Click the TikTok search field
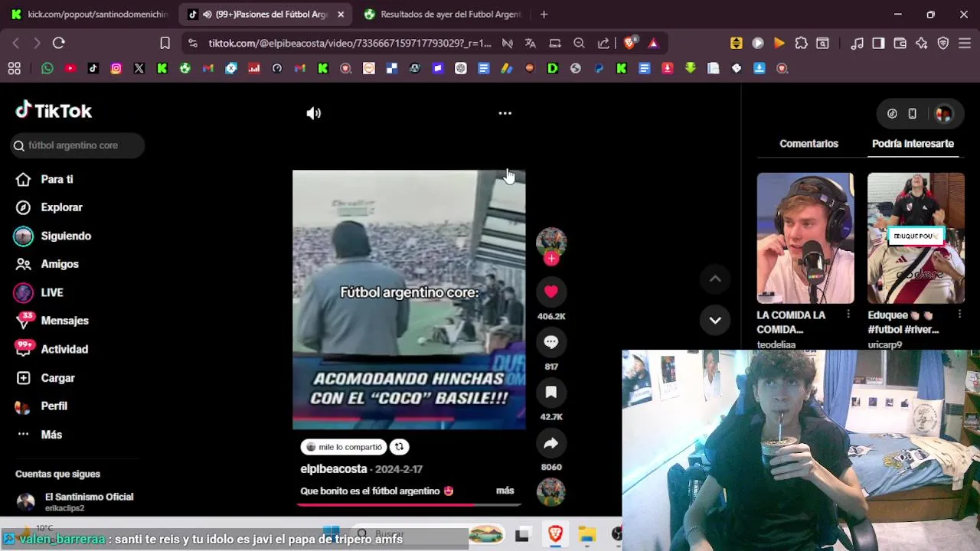Viewport: 980px width, 551px height. (77, 145)
